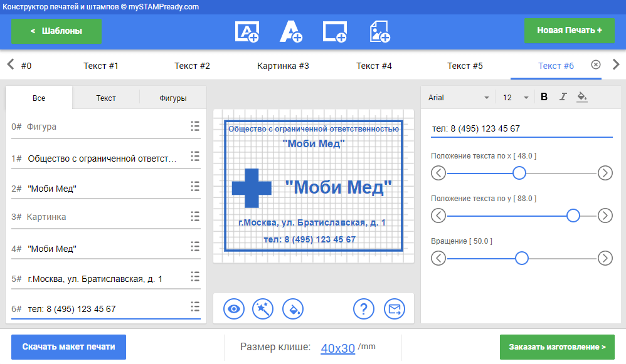Click the Вращение slider handle

(x=522, y=258)
